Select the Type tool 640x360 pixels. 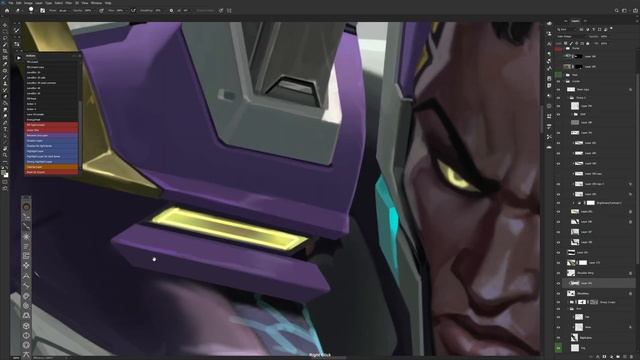coord(5,129)
